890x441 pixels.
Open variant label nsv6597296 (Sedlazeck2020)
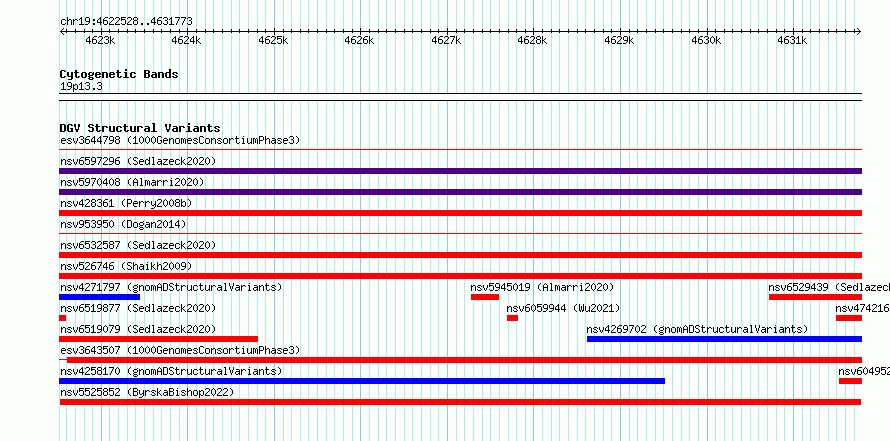[138, 161]
